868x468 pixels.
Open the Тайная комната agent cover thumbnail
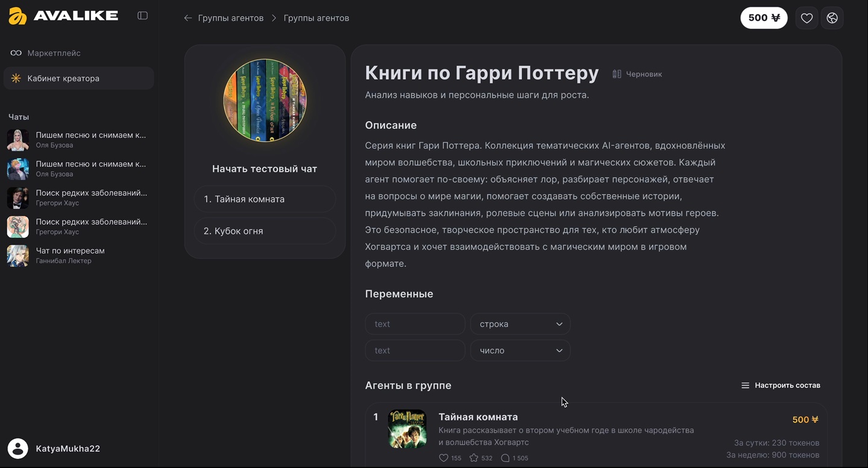pos(407,429)
